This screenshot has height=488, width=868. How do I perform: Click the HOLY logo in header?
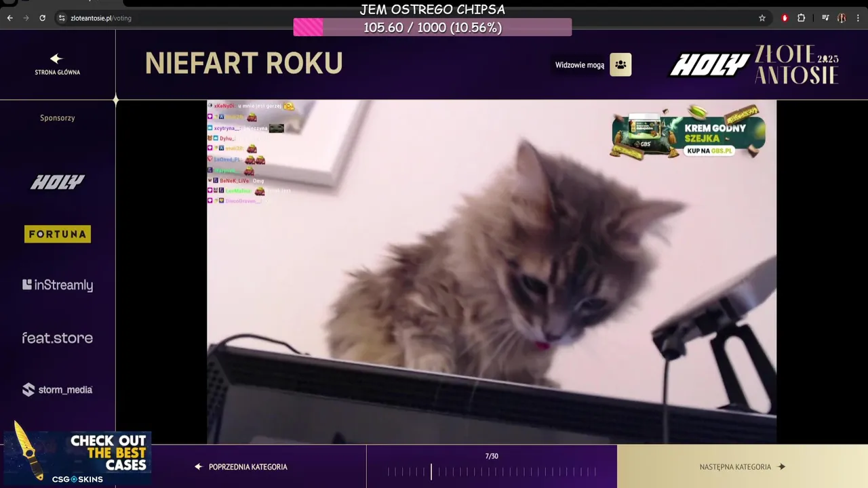click(709, 65)
